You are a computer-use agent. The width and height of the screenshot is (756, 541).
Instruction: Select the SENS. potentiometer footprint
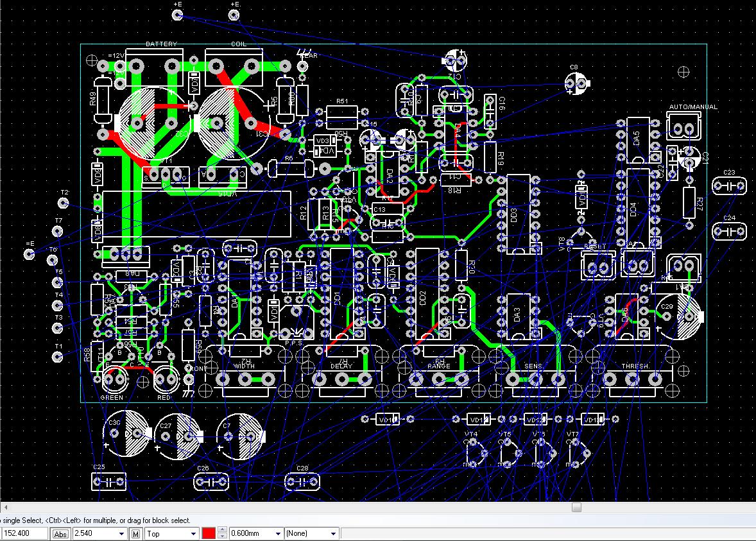(x=535, y=372)
